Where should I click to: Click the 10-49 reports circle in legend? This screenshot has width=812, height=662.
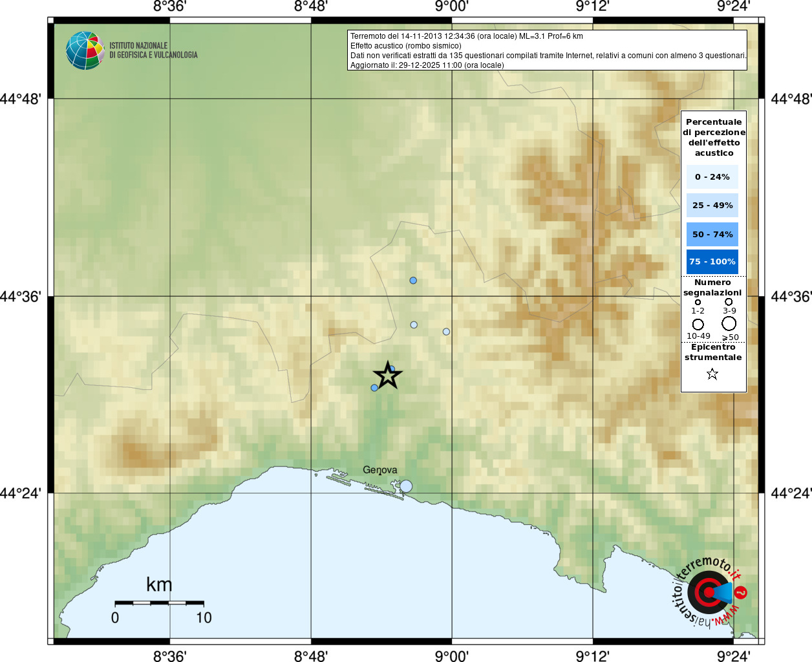tap(698, 325)
